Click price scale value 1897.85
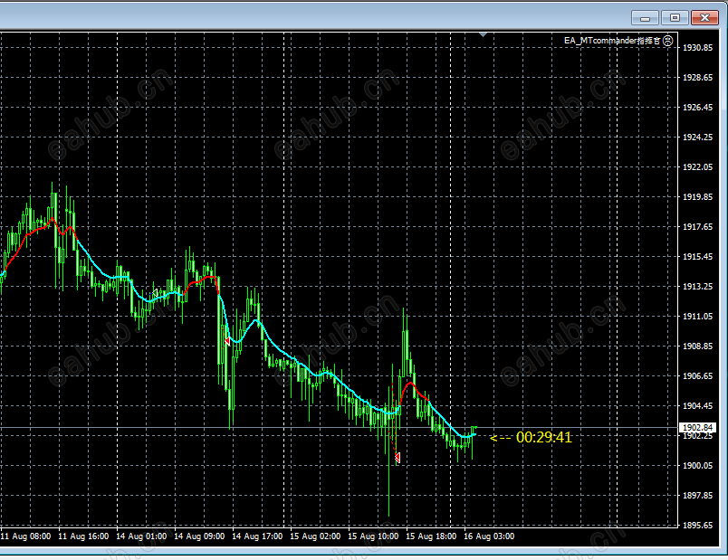The height and width of the screenshot is (560, 728). (697, 496)
